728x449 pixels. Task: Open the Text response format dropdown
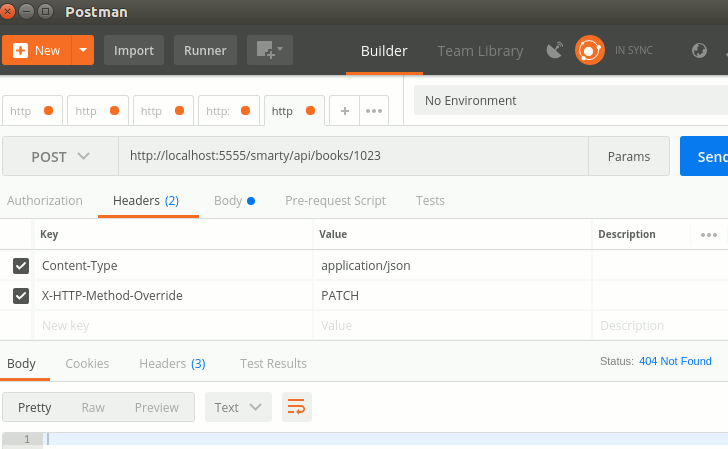238,407
